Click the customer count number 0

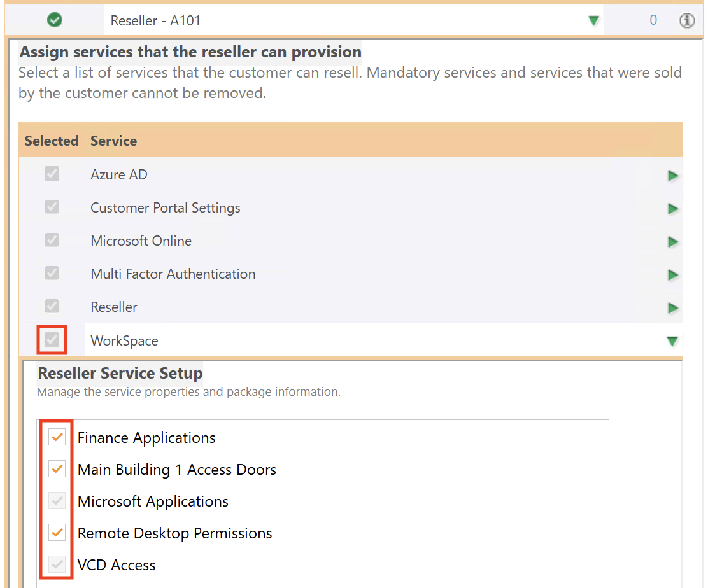pyautogui.click(x=653, y=20)
